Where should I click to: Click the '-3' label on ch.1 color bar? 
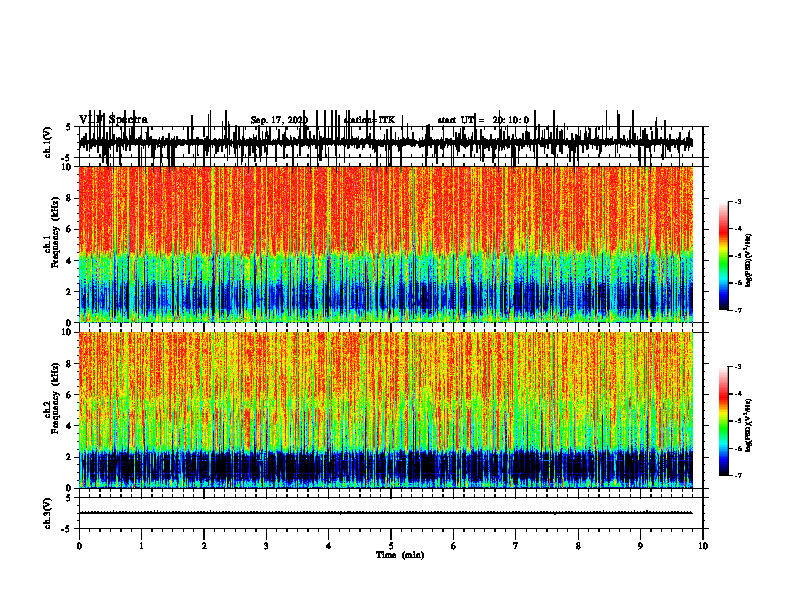pos(737,201)
